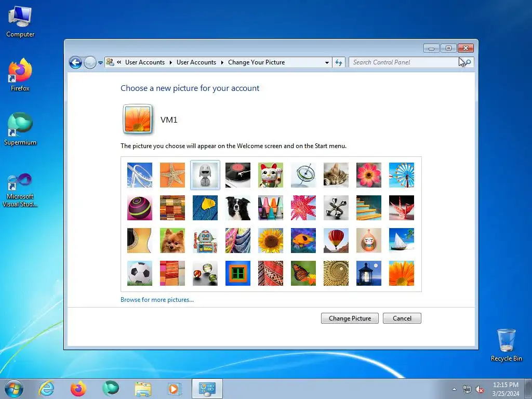Open Windows Explorer from taskbar
This screenshot has height=399, width=532.
click(x=143, y=389)
